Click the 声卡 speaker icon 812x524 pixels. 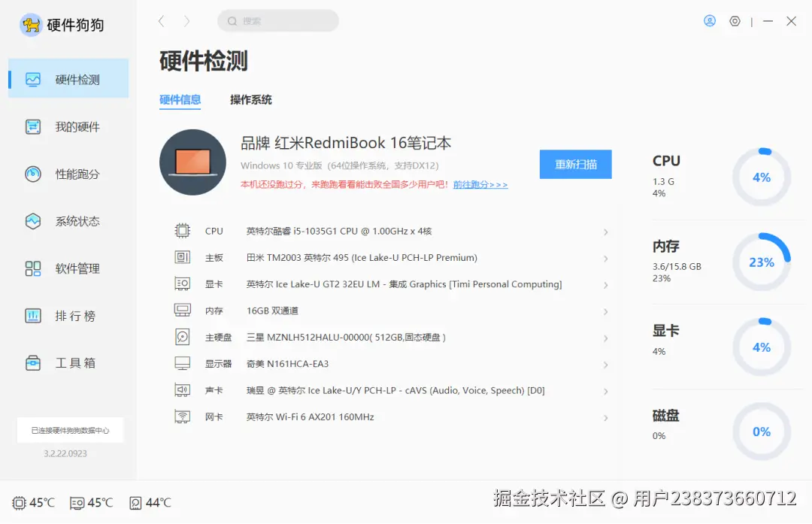click(x=182, y=389)
